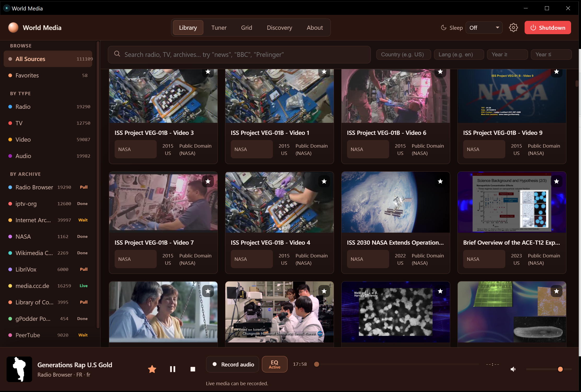Click the sidebar vertical scrollbar
This screenshot has height=392, width=581.
click(x=98, y=185)
